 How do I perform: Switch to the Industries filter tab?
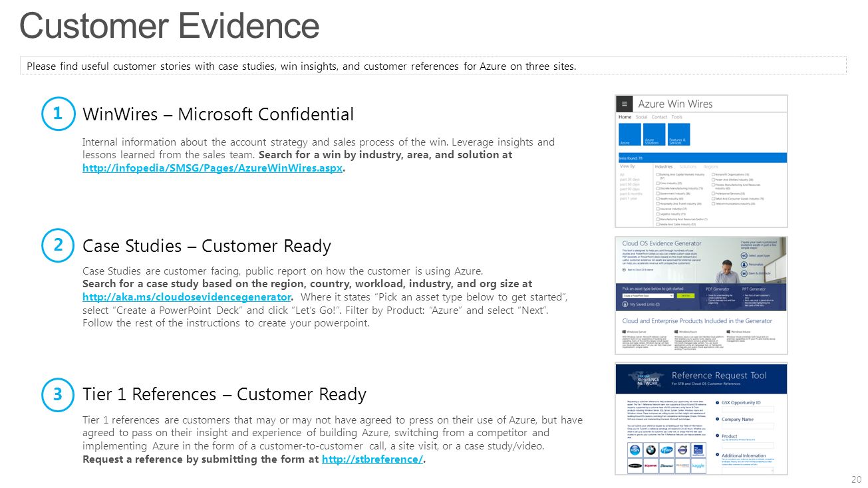tap(664, 167)
